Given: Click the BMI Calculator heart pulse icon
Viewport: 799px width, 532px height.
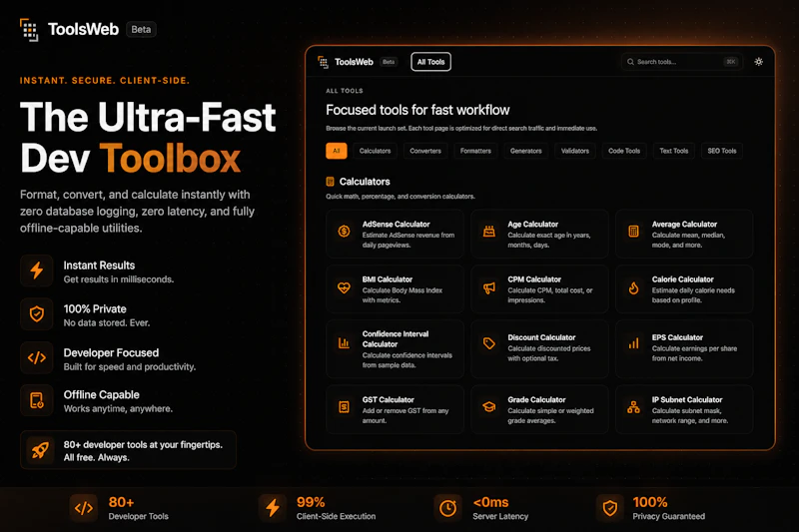Looking at the screenshot, I should click(x=344, y=288).
